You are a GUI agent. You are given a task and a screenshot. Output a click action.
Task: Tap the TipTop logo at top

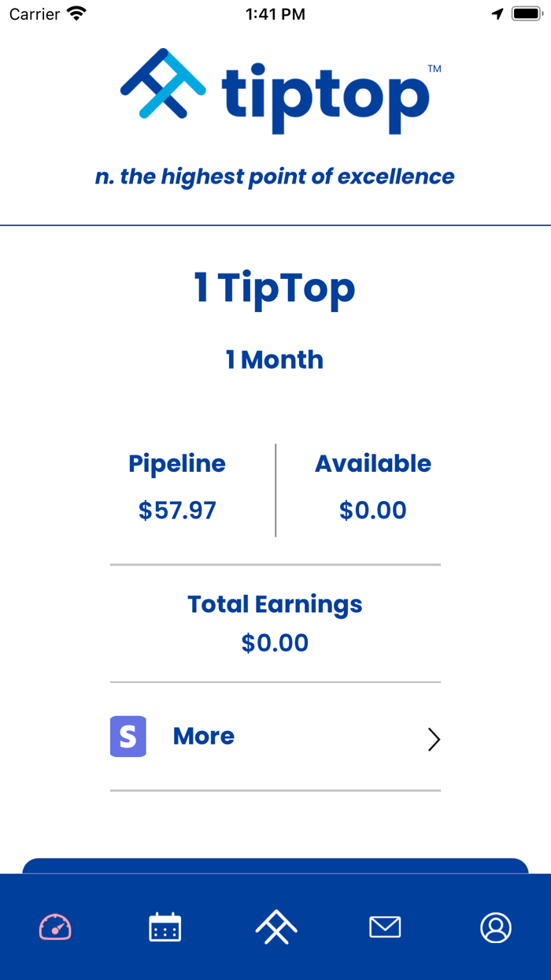275,91
